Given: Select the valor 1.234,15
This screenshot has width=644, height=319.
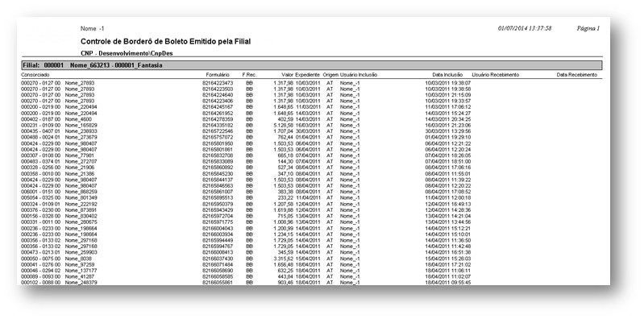Looking at the screenshot, I should [284, 234].
